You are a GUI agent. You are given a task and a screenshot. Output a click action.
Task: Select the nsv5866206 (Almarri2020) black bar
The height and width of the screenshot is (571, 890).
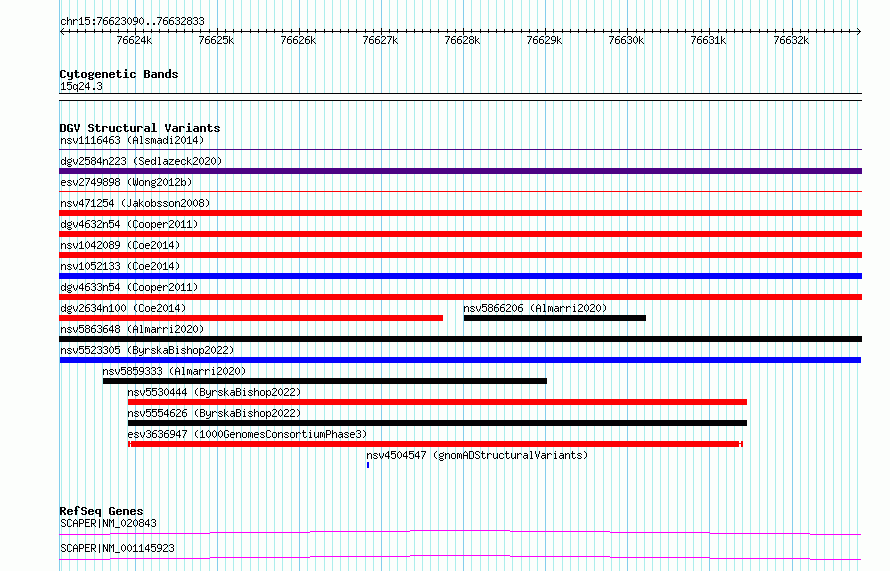pos(555,318)
